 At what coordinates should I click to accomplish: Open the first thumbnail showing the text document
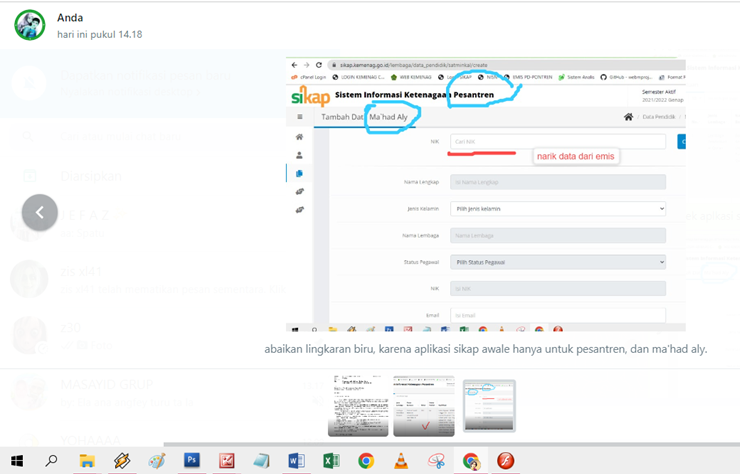coord(358,406)
